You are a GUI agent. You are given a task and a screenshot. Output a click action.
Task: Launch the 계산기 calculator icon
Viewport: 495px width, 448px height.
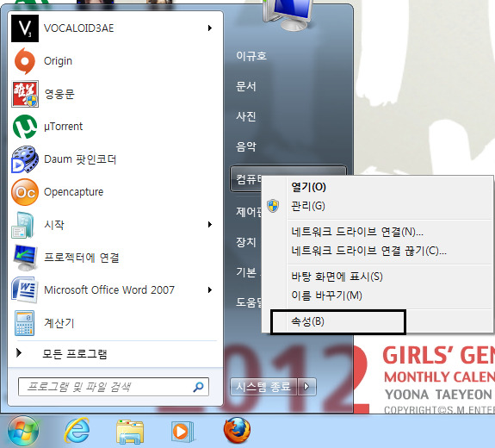25,323
